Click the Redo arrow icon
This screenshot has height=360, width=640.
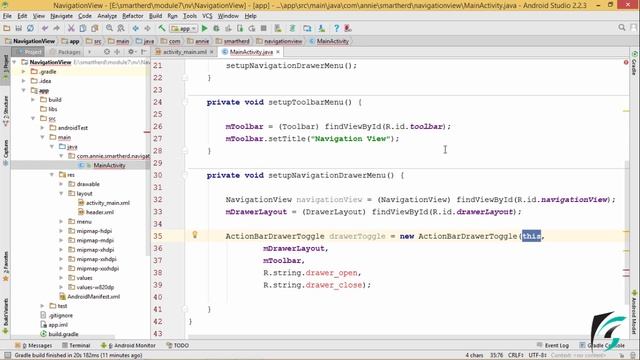(x=57, y=28)
